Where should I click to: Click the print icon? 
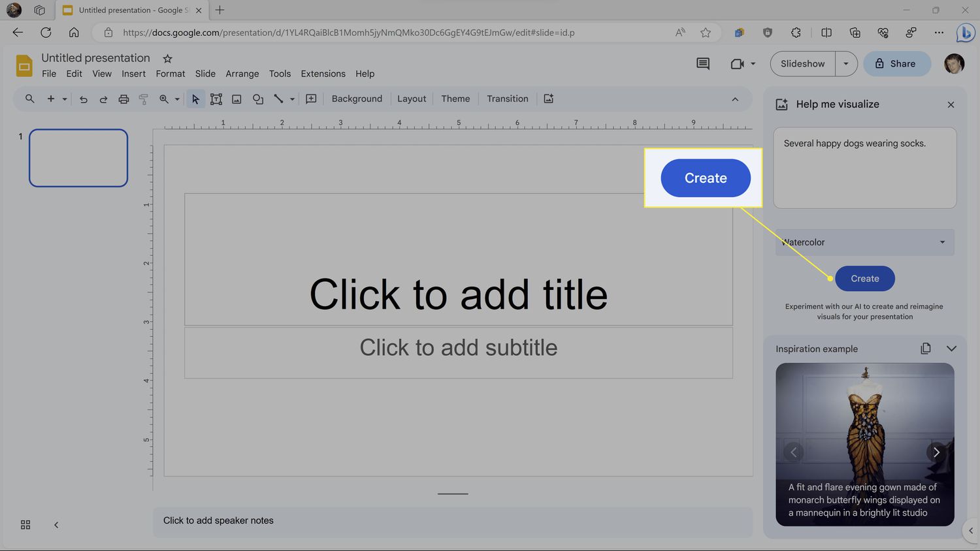(x=123, y=99)
